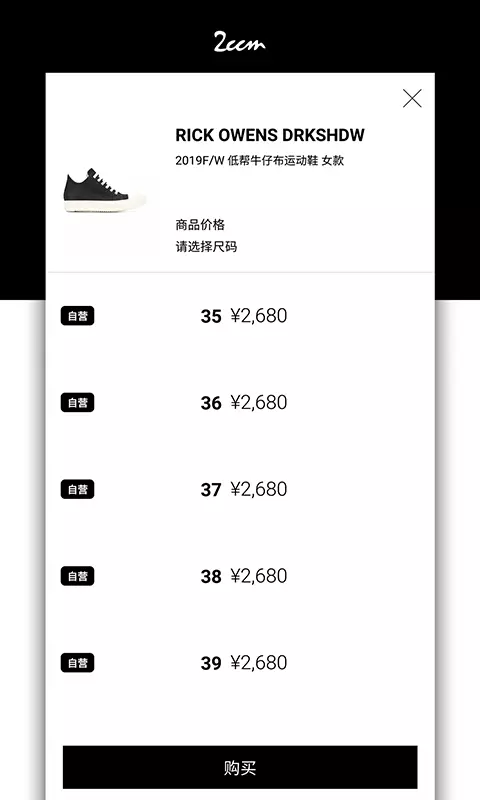
Task: Choose size 37 option
Action: [240, 489]
